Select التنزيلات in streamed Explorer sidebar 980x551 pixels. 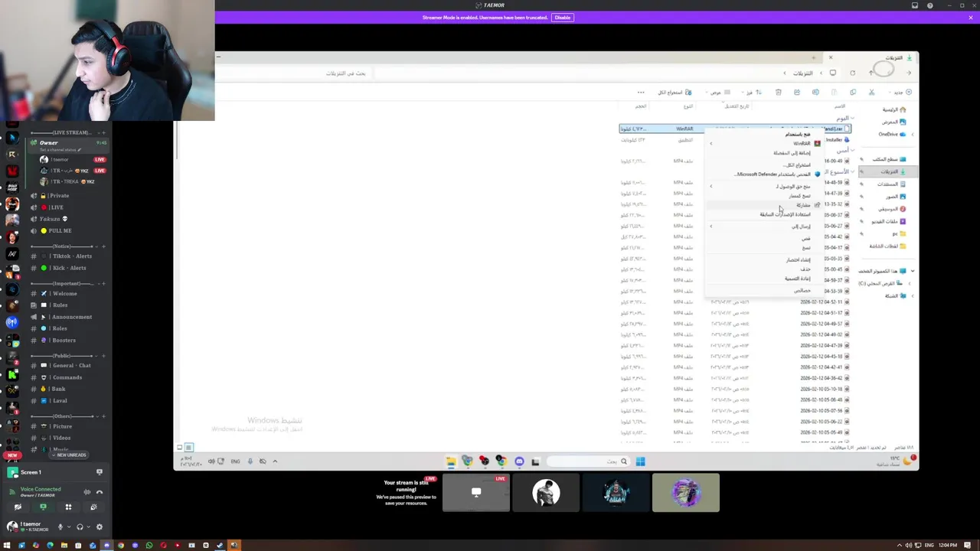tap(887, 171)
